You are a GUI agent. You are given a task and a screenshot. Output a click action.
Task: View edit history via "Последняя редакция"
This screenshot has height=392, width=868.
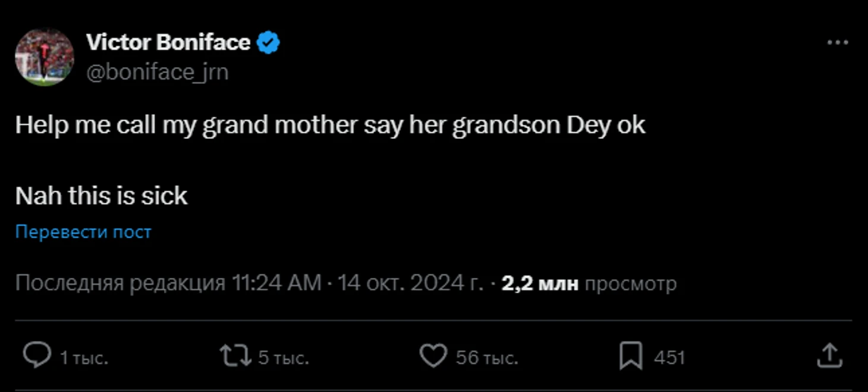coord(120,283)
